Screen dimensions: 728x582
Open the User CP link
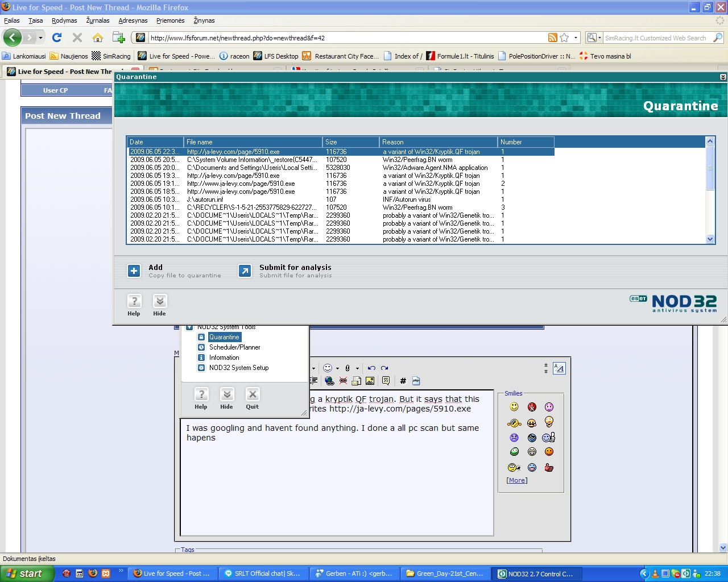click(55, 90)
